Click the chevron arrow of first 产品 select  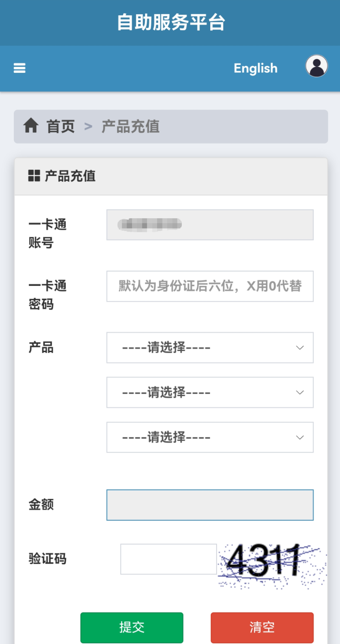tap(300, 347)
